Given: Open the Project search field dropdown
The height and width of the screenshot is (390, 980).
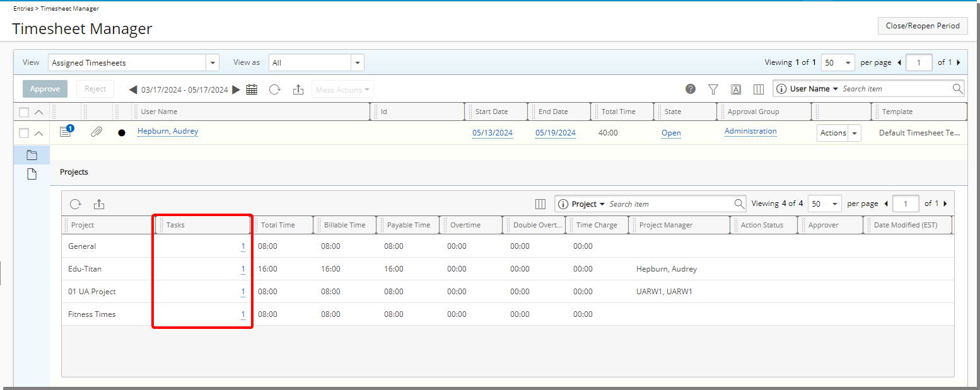Looking at the screenshot, I should point(588,204).
